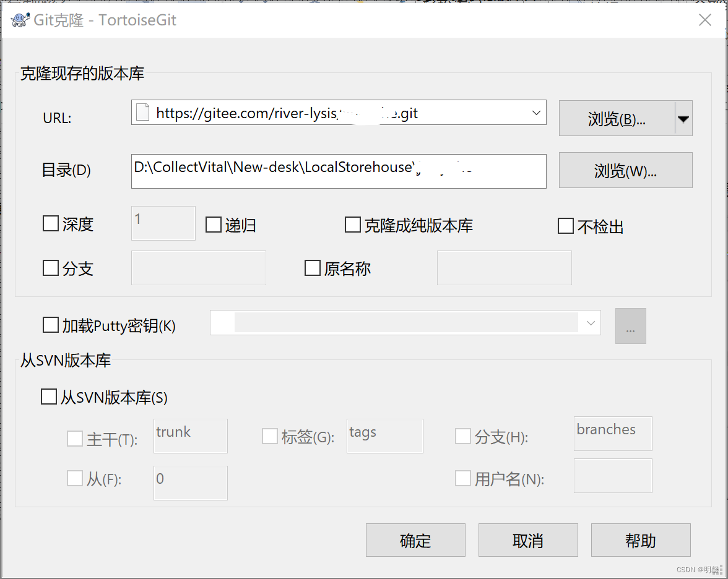Confirm with the 确定 button
The height and width of the screenshot is (579, 728).
(415, 540)
